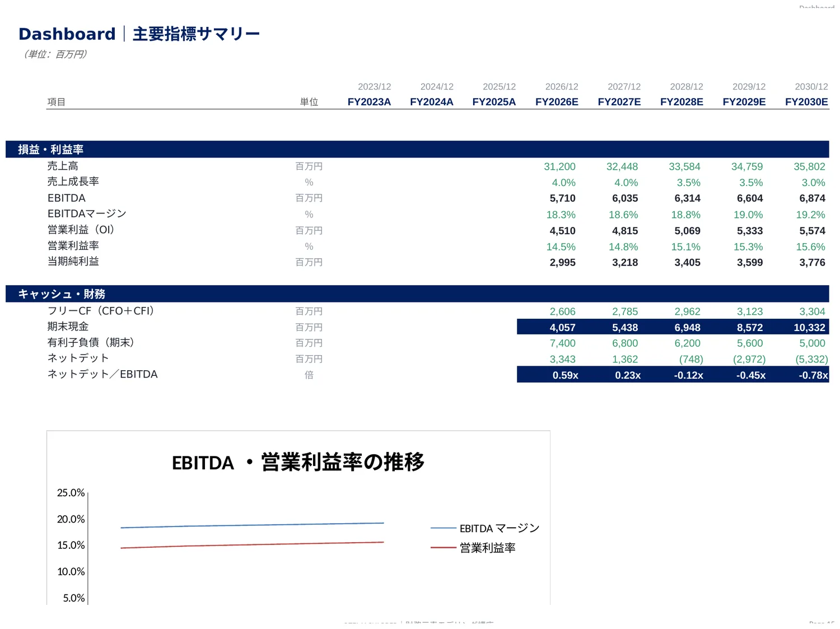Select leverage ratio cell 0.59x

(x=548, y=375)
